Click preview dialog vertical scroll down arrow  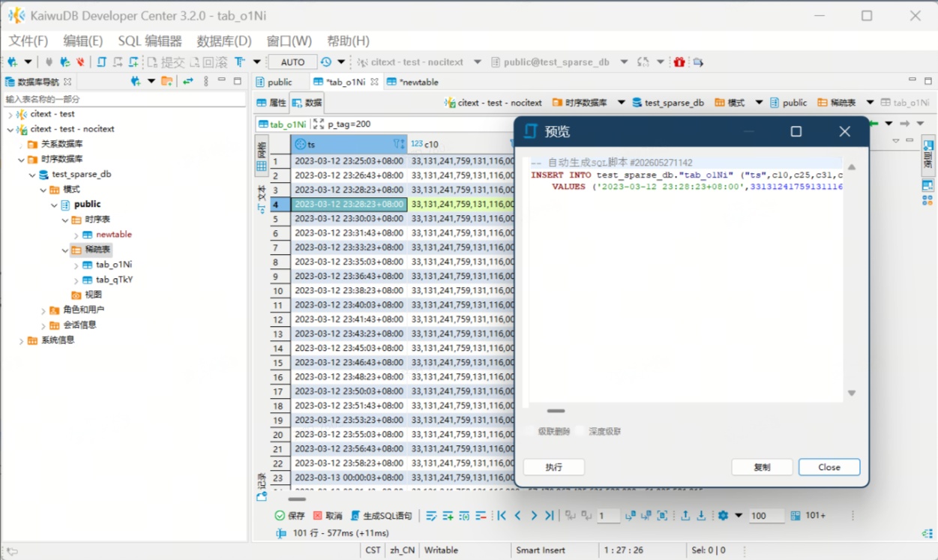point(852,393)
